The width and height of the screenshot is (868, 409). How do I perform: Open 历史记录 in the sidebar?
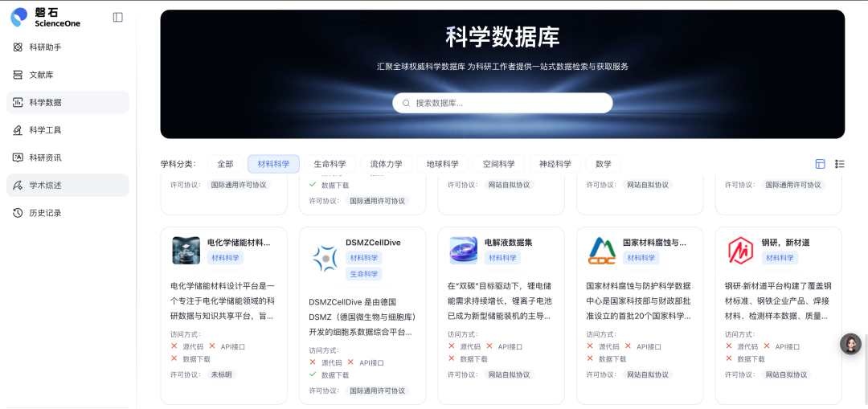pyautogui.click(x=45, y=213)
